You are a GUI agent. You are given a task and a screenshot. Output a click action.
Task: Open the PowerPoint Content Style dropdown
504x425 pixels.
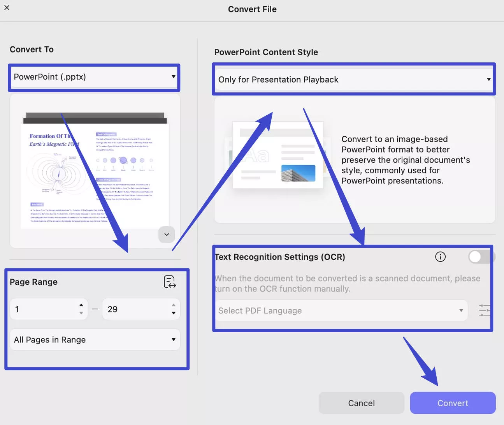point(354,79)
